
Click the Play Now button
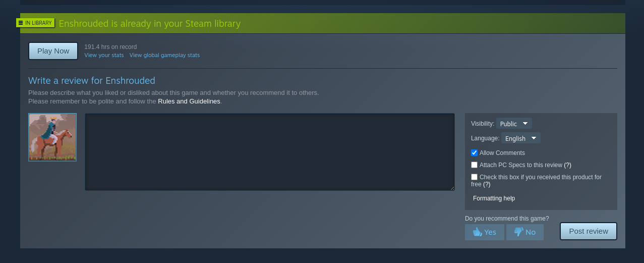pos(53,51)
